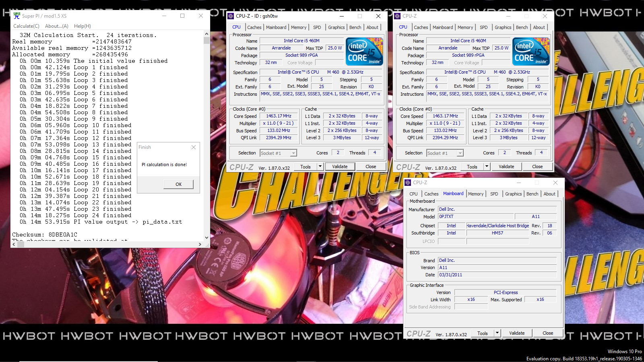
Task: Click Super PI vertical scrollbar down arrow
Action: point(206,238)
